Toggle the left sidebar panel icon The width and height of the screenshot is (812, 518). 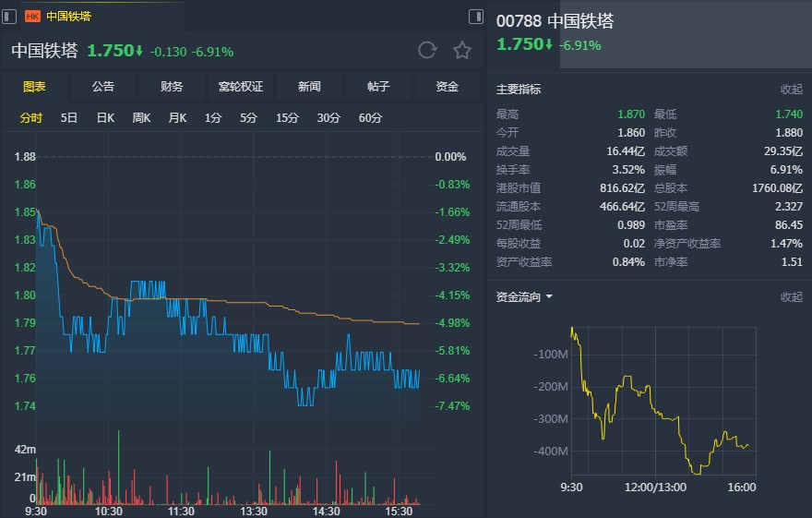(x=9, y=17)
